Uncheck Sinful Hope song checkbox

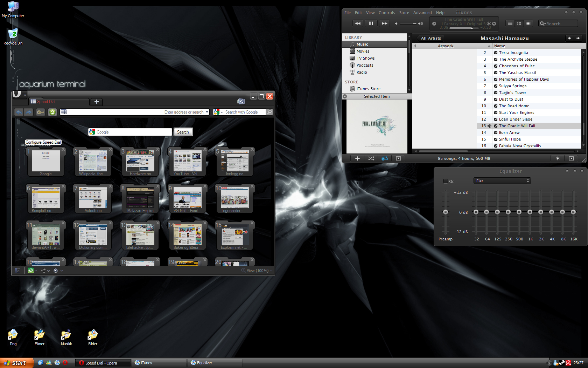(496, 139)
